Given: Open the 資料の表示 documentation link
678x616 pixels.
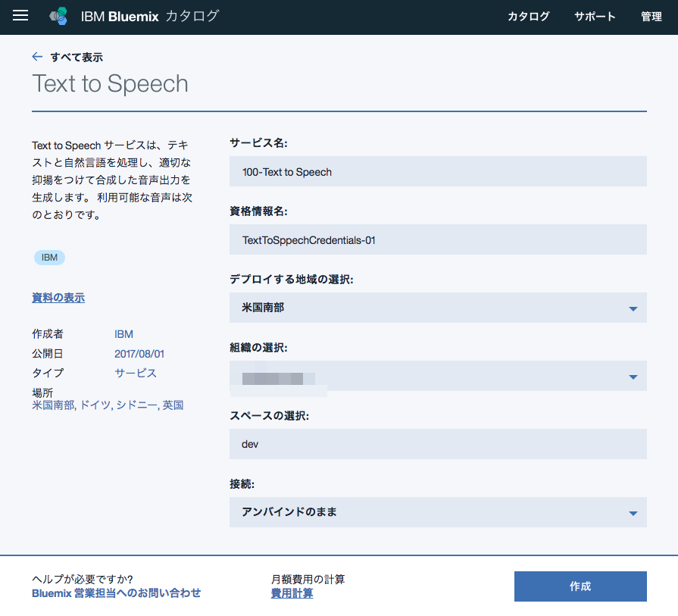Looking at the screenshot, I should pyautogui.click(x=58, y=298).
